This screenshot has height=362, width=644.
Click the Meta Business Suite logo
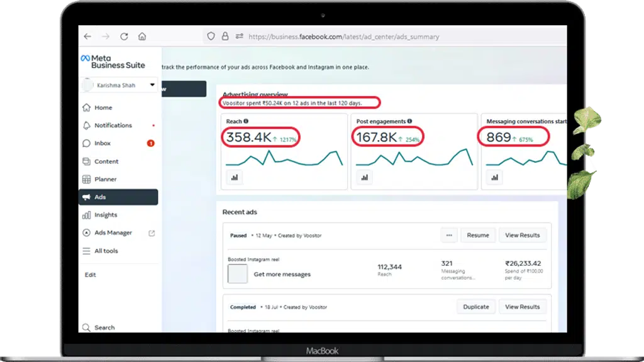coord(113,62)
